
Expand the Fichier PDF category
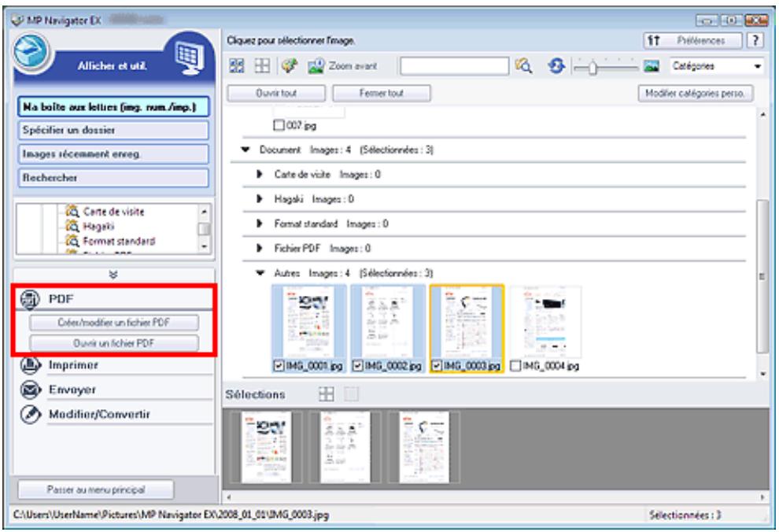260,249
